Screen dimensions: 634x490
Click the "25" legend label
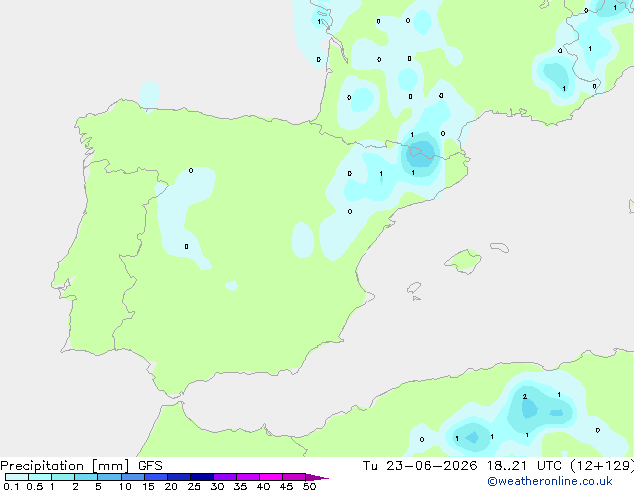(x=194, y=486)
